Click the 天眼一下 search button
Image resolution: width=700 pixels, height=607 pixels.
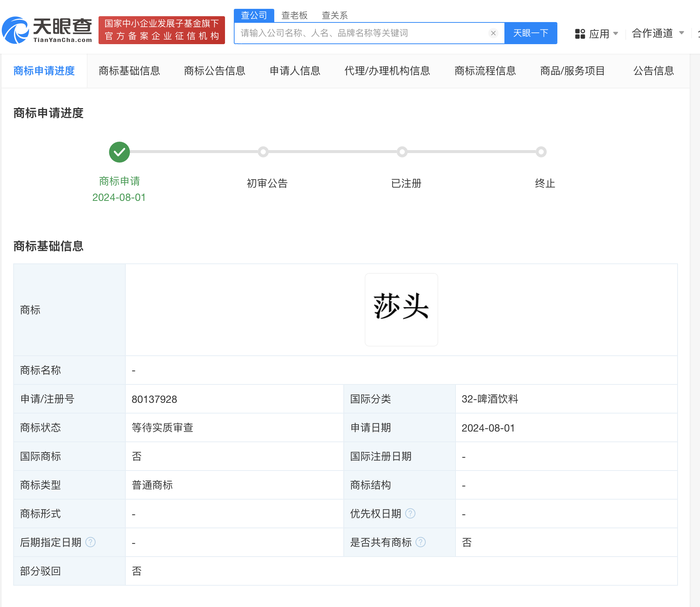[531, 33]
